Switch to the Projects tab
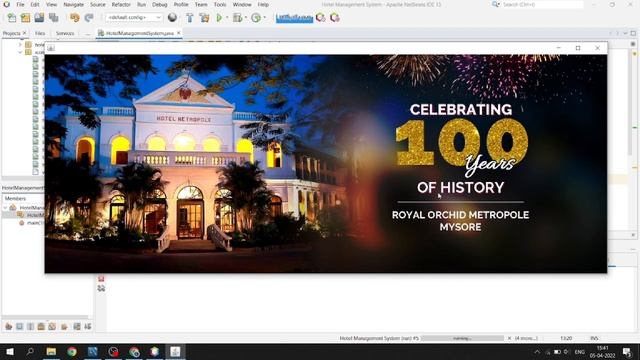The height and width of the screenshot is (360, 640). click(11, 33)
